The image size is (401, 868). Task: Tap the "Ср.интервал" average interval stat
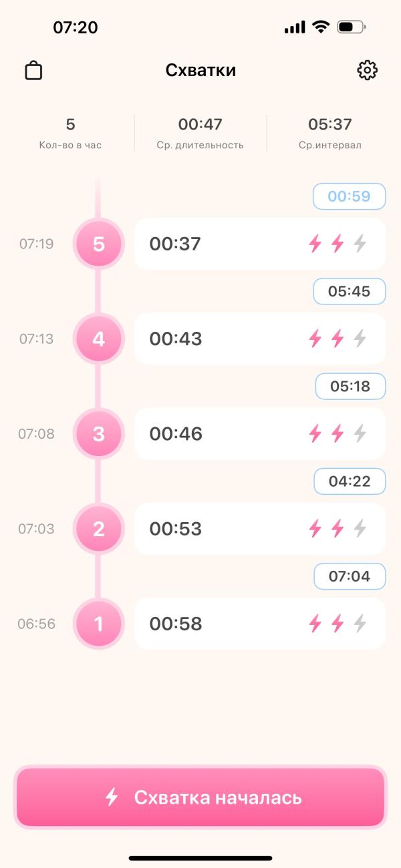(x=330, y=133)
